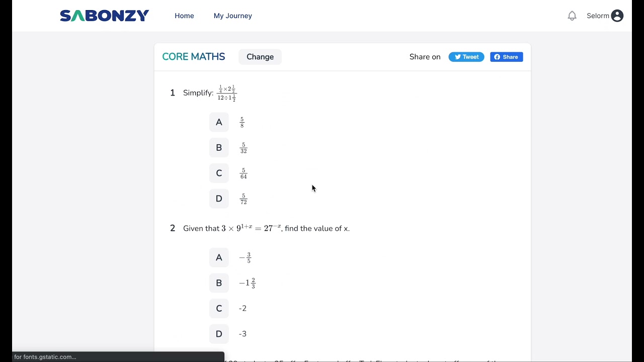Choose option C for question 1

click(x=219, y=173)
